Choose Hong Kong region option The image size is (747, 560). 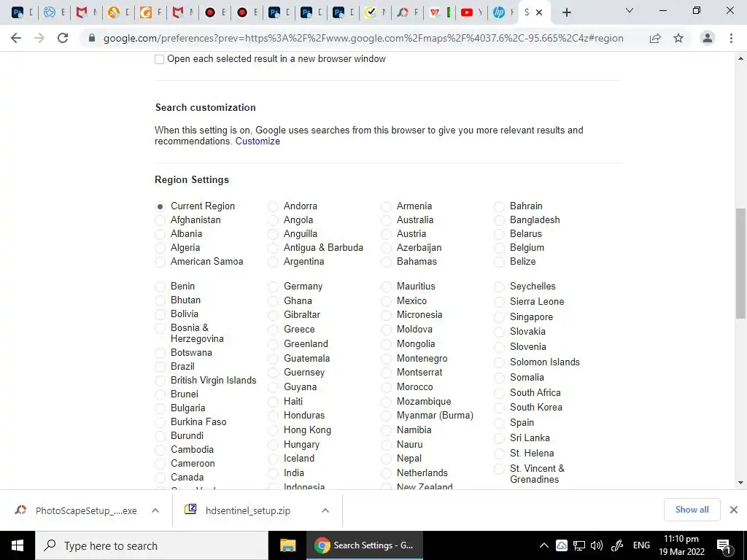[x=273, y=430]
